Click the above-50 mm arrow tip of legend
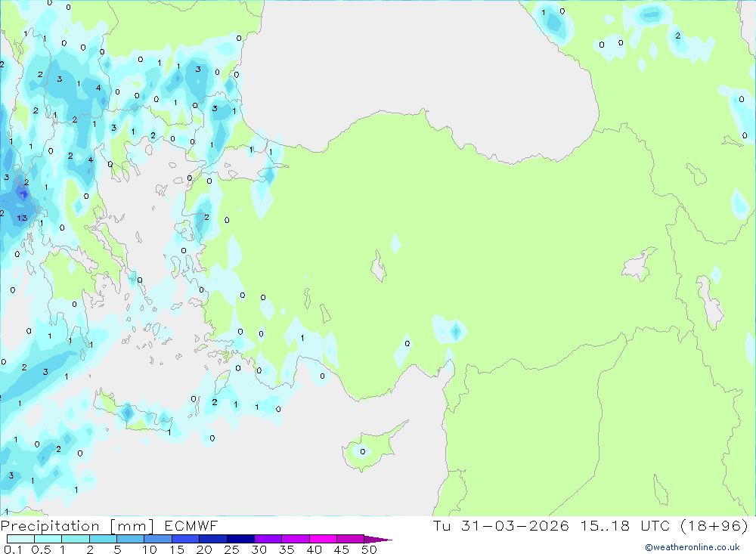 tap(377, 540)
